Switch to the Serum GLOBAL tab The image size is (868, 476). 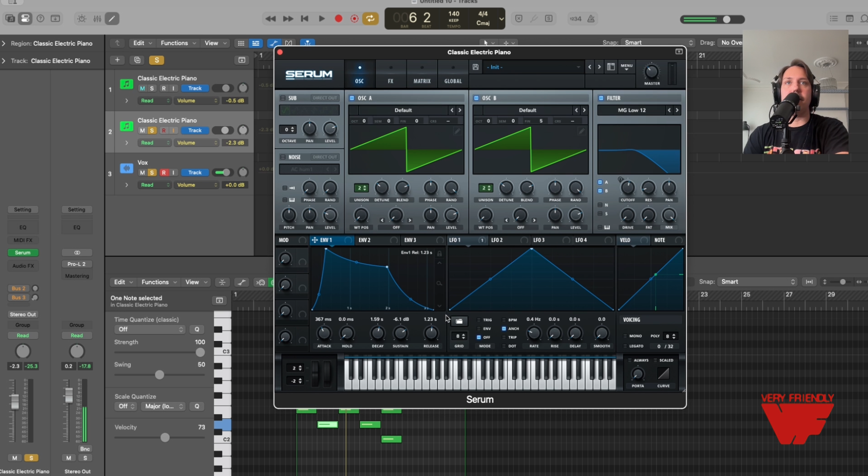453,75
